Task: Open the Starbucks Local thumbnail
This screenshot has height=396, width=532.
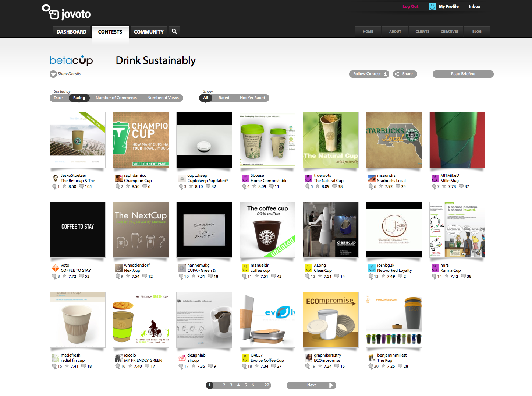Action: click(x=394, y=140)
